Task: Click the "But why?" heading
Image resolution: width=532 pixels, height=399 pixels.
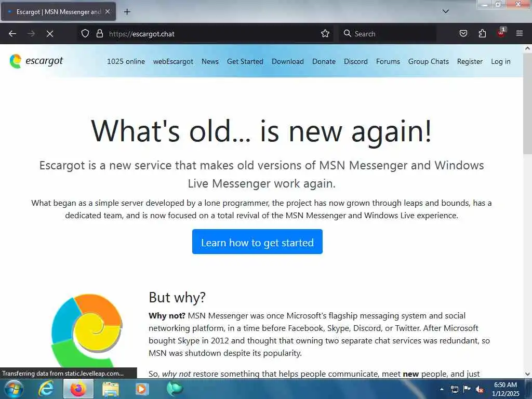Action: (177, 298)
